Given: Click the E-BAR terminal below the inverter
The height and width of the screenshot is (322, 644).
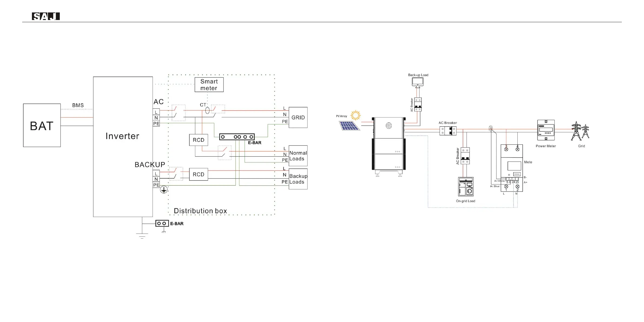Looking at the screenshot, I should (162, 224).
